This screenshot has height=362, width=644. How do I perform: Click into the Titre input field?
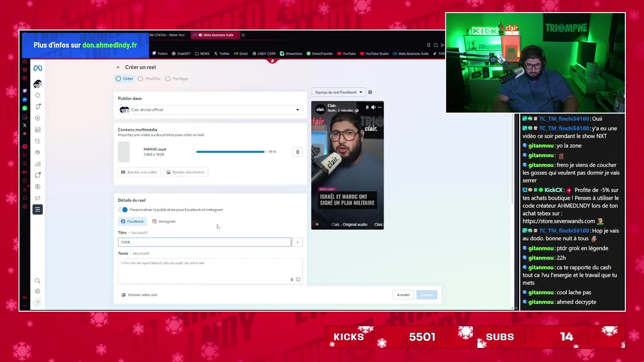click(x=204, y=242)
